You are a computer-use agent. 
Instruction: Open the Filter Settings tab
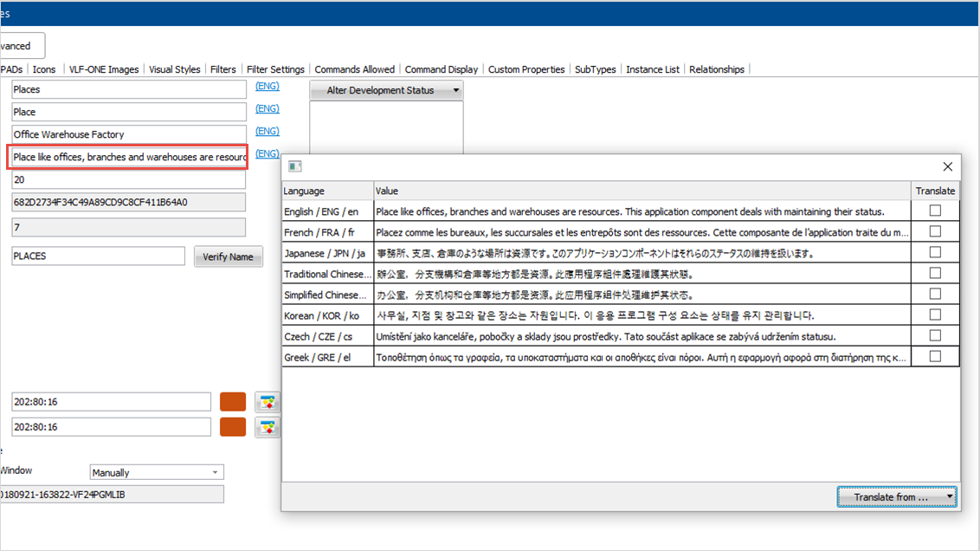[x=275, y=69]
